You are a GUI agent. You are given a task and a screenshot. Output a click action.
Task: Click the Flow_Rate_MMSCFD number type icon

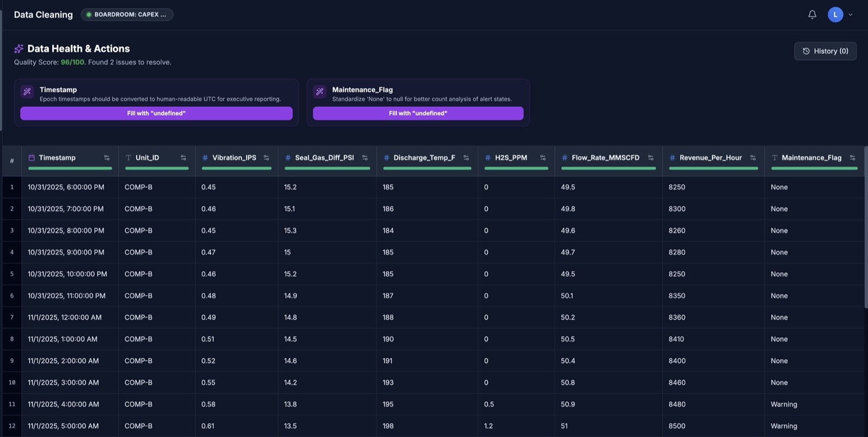click(x=565, y=158)
